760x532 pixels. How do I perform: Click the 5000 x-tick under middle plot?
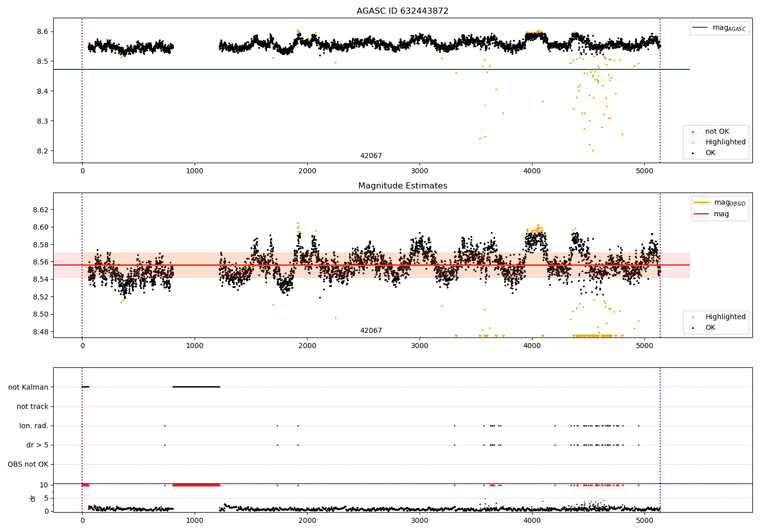coord(644,346)
